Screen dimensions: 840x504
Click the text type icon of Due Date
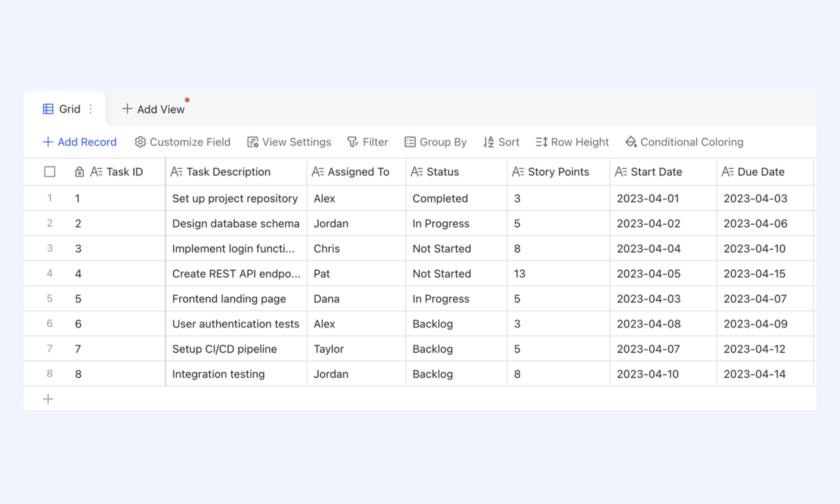coord(727,172)
